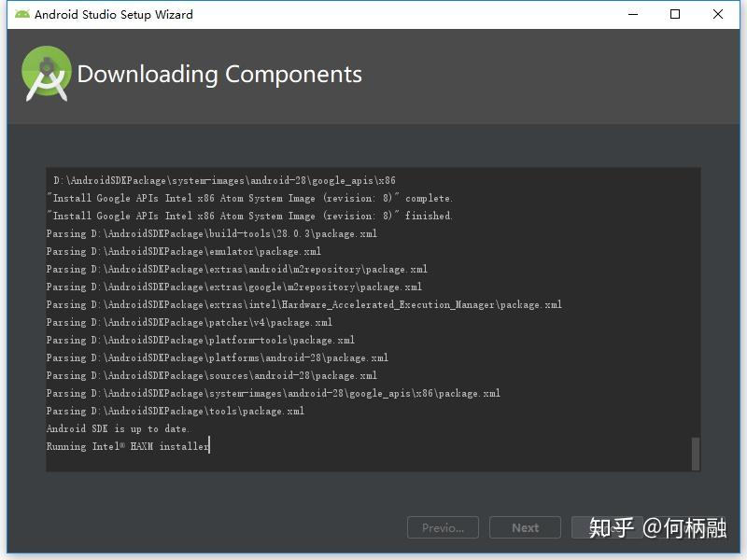Viewport: 747px width, 560px height.
Task: Click the 'System Image (revision: 8)" complete.' line
Action: (249, 198)
